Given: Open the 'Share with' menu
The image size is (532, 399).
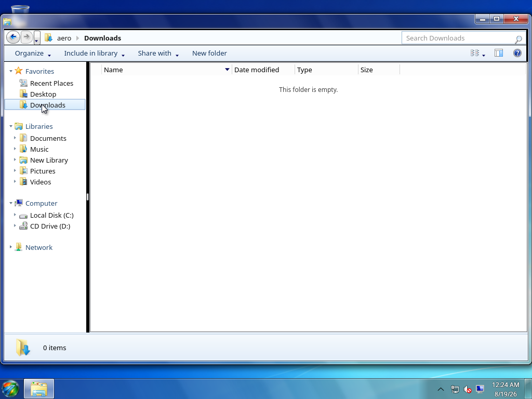Looking at the screenshot, I should pyautogui.click(x=158, y=54).
